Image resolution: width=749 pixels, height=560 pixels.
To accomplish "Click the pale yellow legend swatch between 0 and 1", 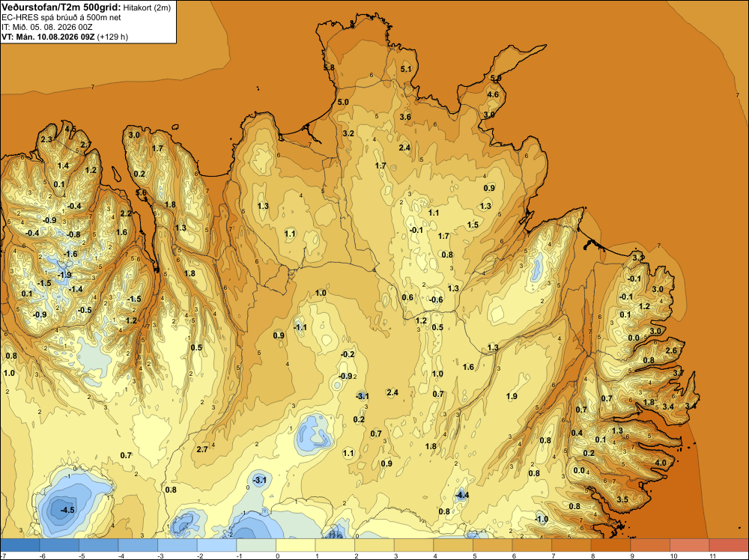I will coord(295,545).
